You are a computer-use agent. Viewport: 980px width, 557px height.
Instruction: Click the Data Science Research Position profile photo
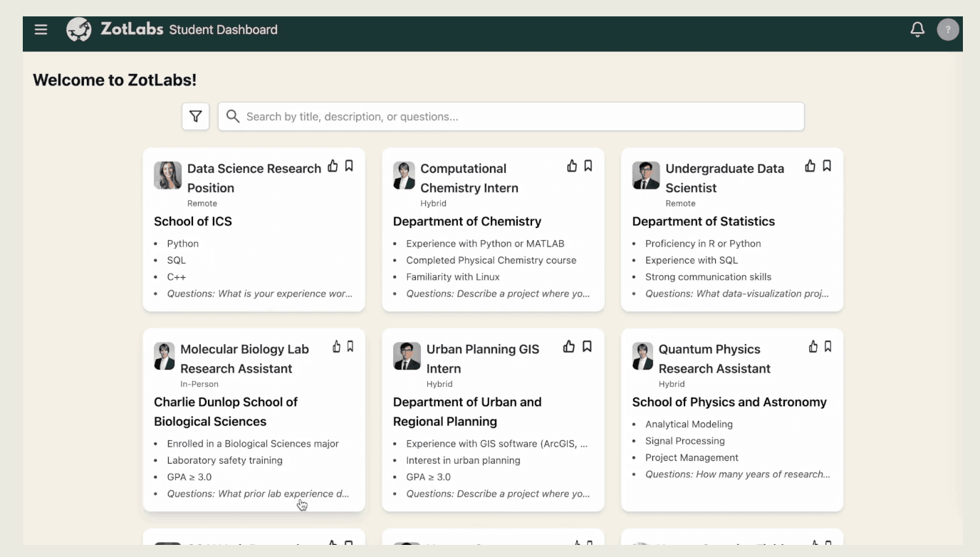(x=168, y=175)
